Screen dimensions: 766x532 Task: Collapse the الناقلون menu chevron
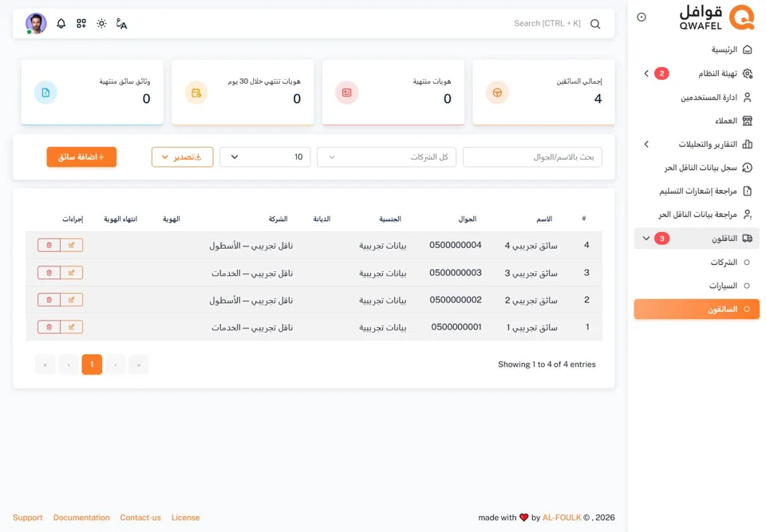tap(646, 238)
